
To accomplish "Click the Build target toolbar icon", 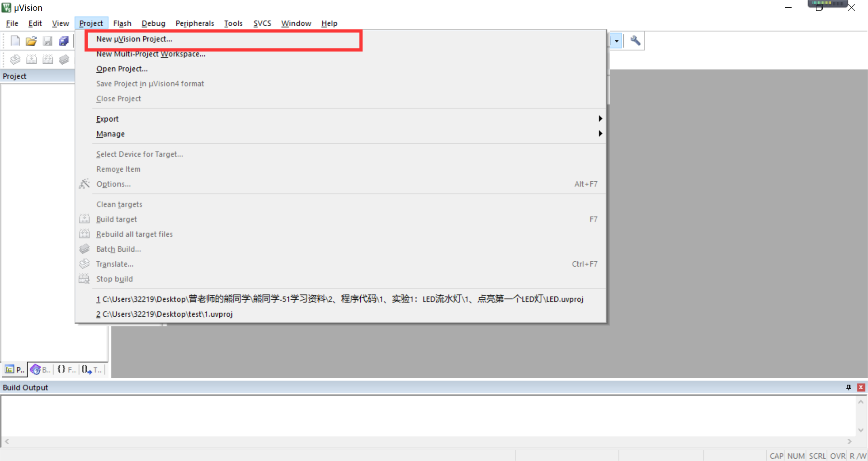I will pos(32,59).
